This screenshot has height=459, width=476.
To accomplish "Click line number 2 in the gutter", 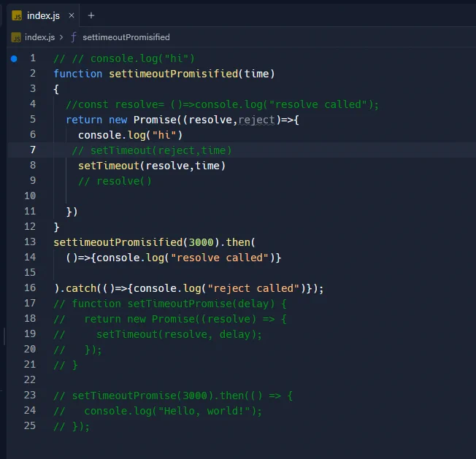I will (32, 74).
